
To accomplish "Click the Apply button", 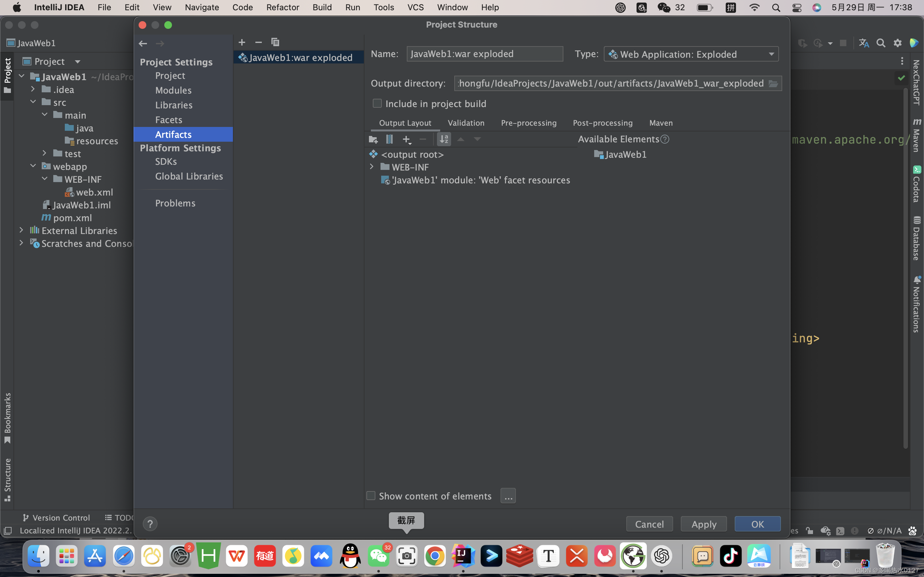I will [x=703, y=524].
